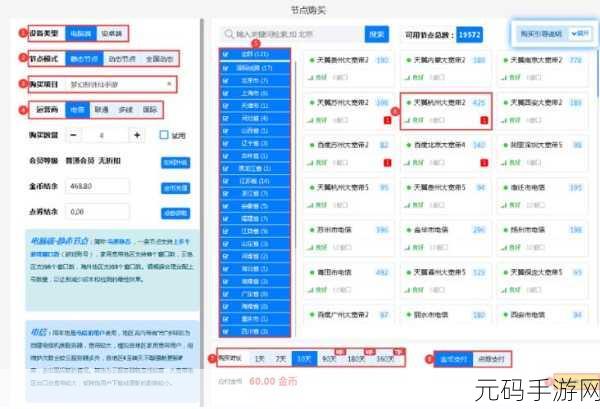Click upgrade button beside member level

point(176,163)
